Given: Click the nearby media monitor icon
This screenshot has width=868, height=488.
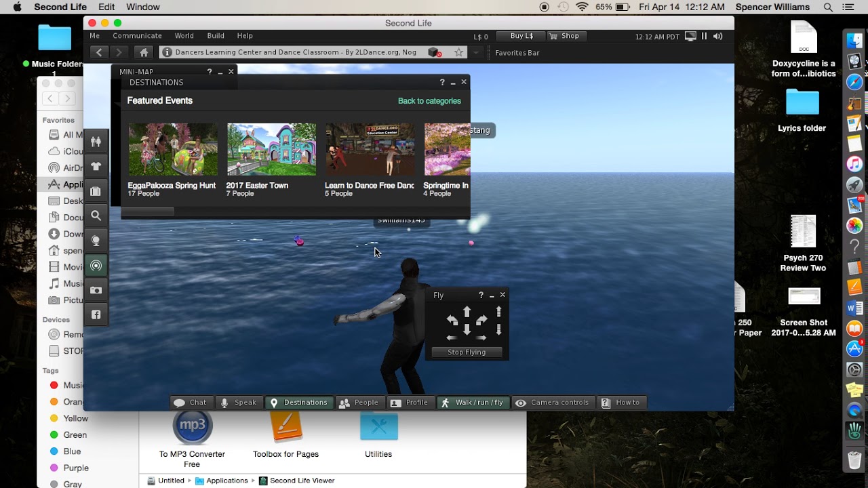Looking at the screenshot, I should pyautogui.click(x=690, y=36).
